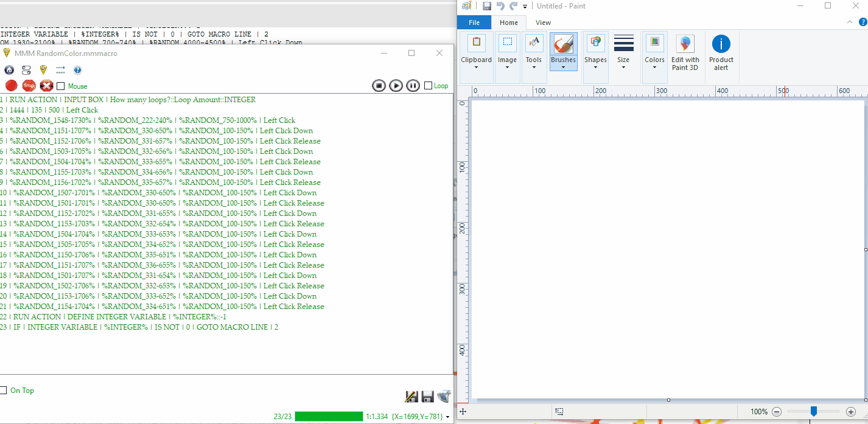Click the Play macro button
The image size is (868, 424).
pyautogui.click(x=396, y=86)
